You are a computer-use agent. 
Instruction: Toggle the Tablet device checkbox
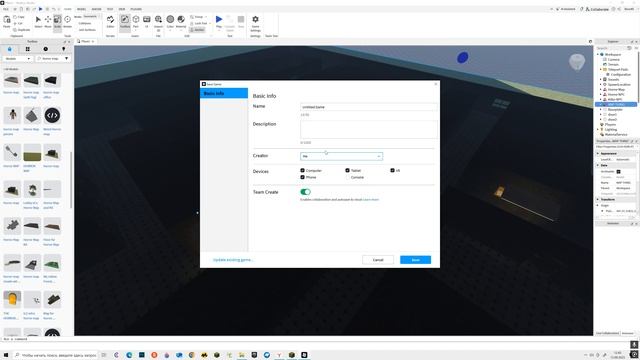(x=347, y=170)
